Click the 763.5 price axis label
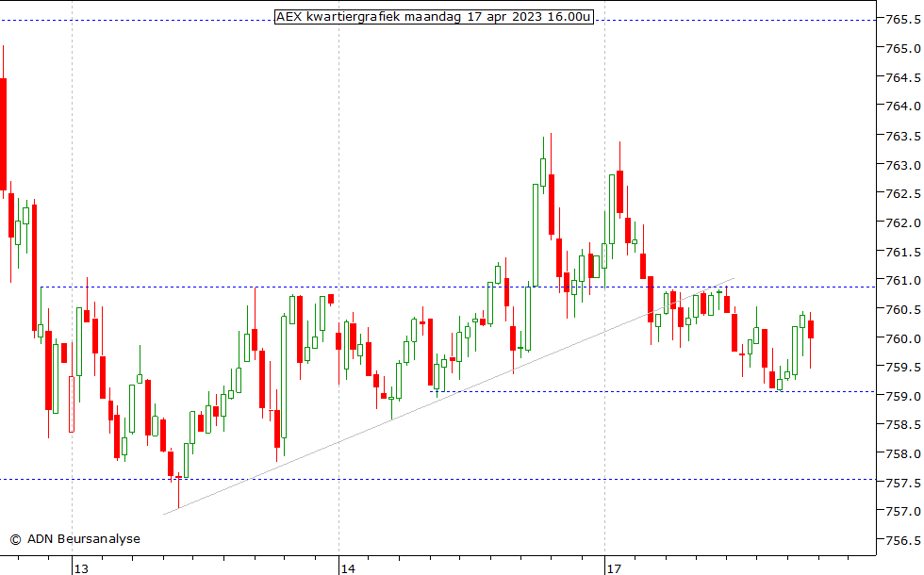This screenshot has width=924, height=575. coord(904,136)
